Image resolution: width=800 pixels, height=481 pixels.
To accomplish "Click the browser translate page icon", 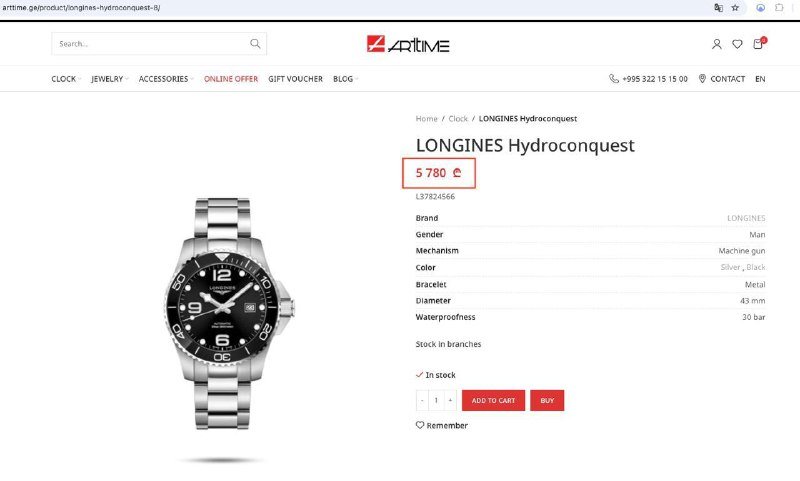I will (x=718, y=8).
